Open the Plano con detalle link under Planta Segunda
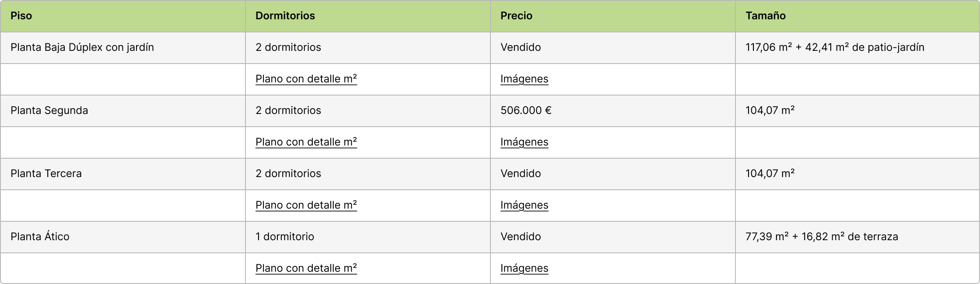 (306, 142)
